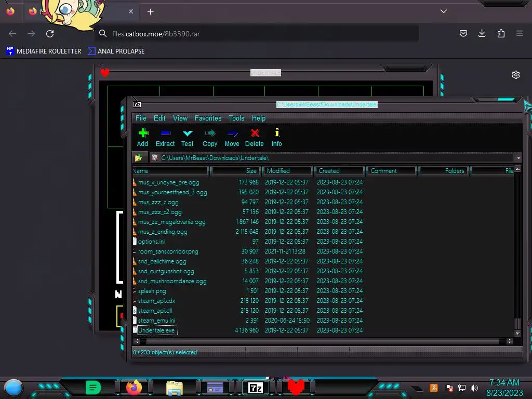Click the volume speaker tray icon
Viewport: 532px width, 399px height.
[x=474, y=388]
